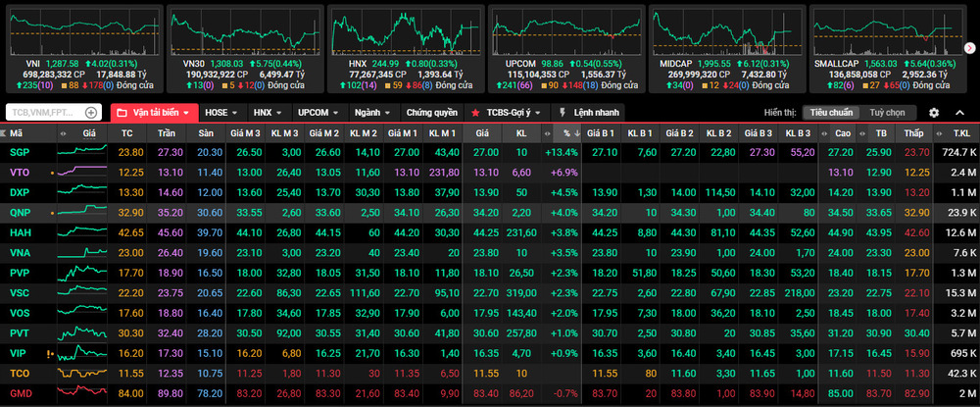Click the red arrow next to the SMALLCAP chart
Image resolution: width=980 pixels, height=407 pixels.
pos(970,47)
